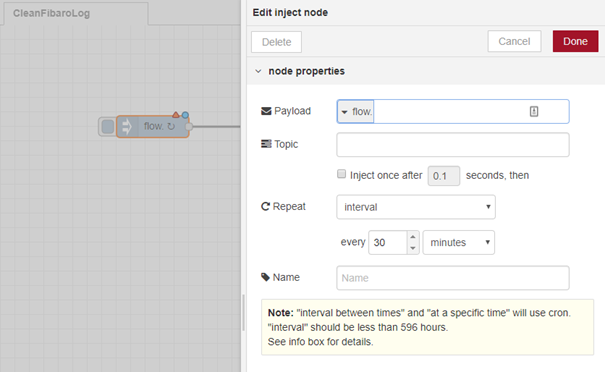Open the payload type dropdown (flow.)
Screen dimensions: 605x372
[x=355, y=112]
